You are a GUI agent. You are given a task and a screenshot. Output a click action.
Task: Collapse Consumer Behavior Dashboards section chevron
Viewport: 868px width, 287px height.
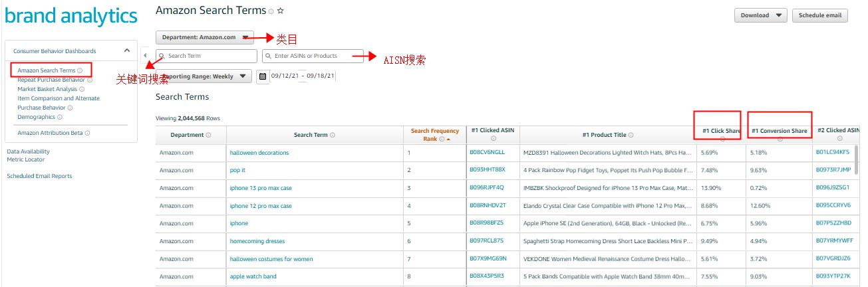coord(127,50)
